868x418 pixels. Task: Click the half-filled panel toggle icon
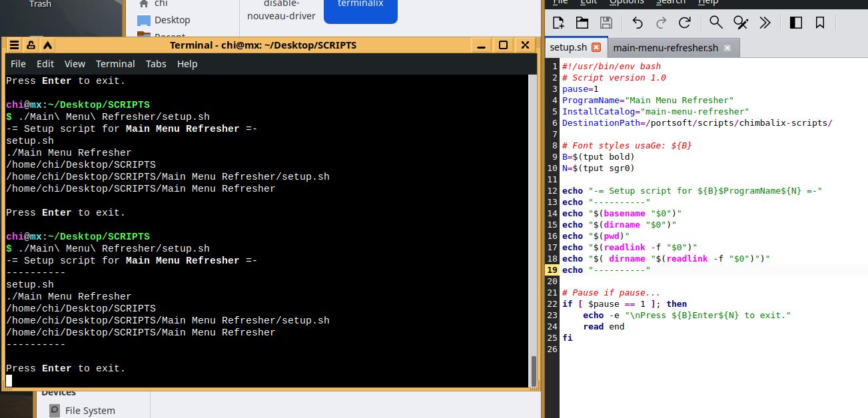(796, 23)
